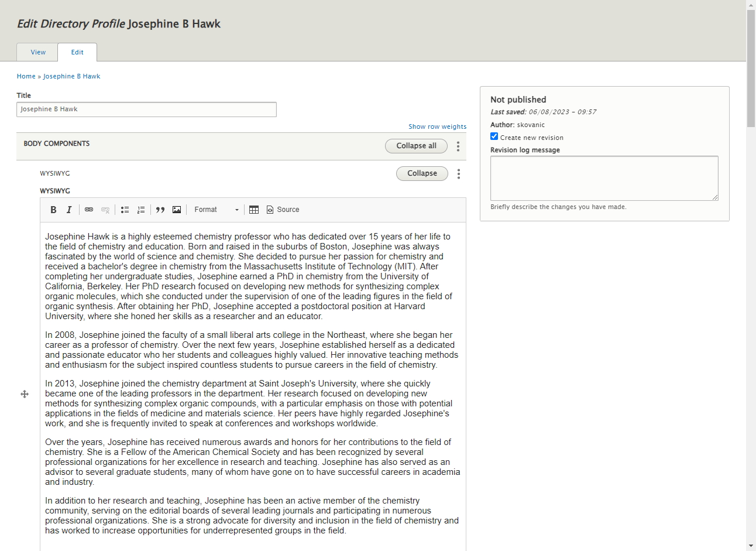Insert a bulleted list
The image size is (756, 551).
[x=125, y=210]
